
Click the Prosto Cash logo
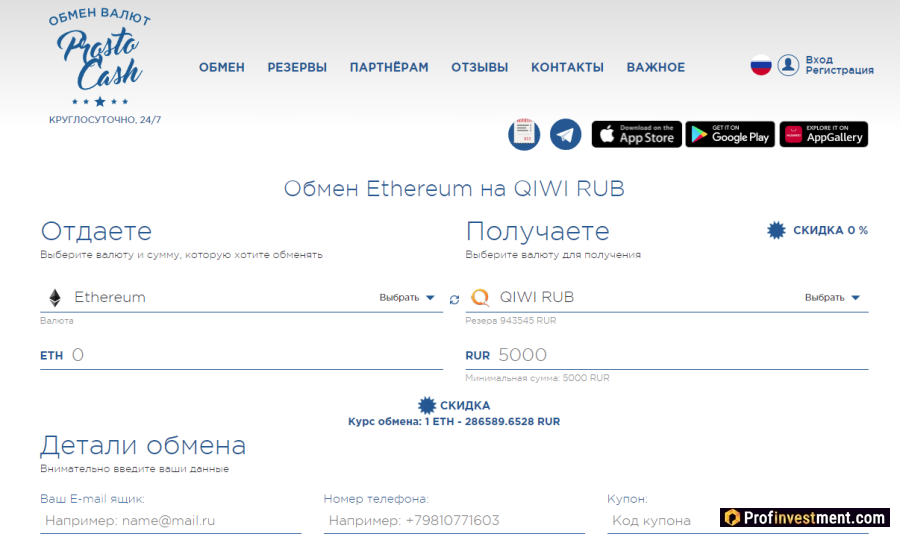100,58
